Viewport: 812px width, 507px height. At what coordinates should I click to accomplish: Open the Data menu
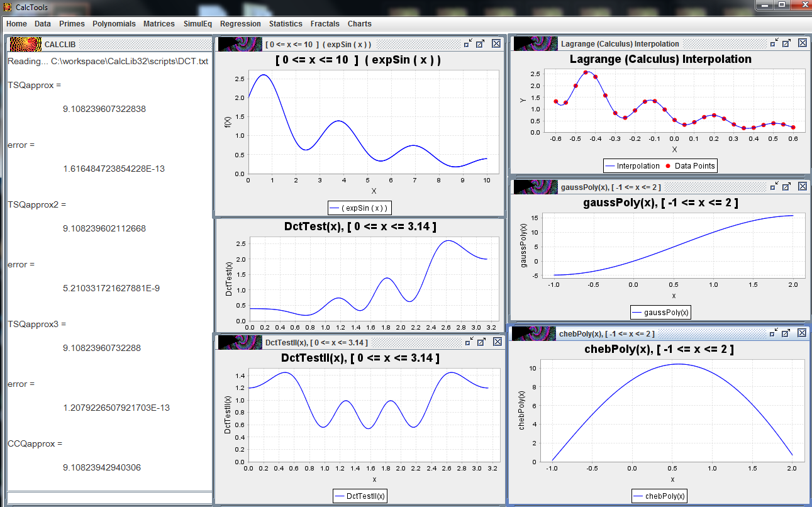(x=43, y=24)
